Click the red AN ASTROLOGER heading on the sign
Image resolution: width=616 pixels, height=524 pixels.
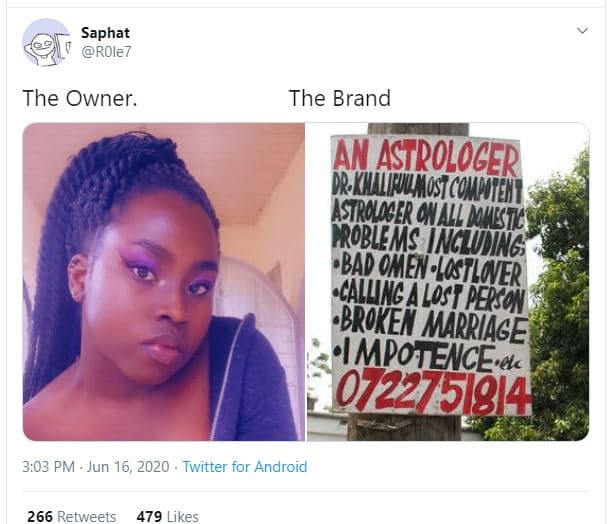point(426,158)
